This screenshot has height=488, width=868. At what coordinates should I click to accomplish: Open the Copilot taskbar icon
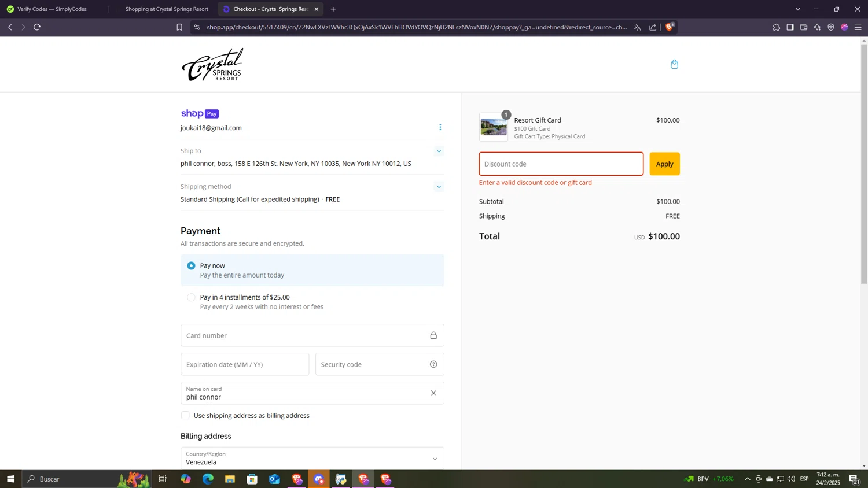coord(185,479)
